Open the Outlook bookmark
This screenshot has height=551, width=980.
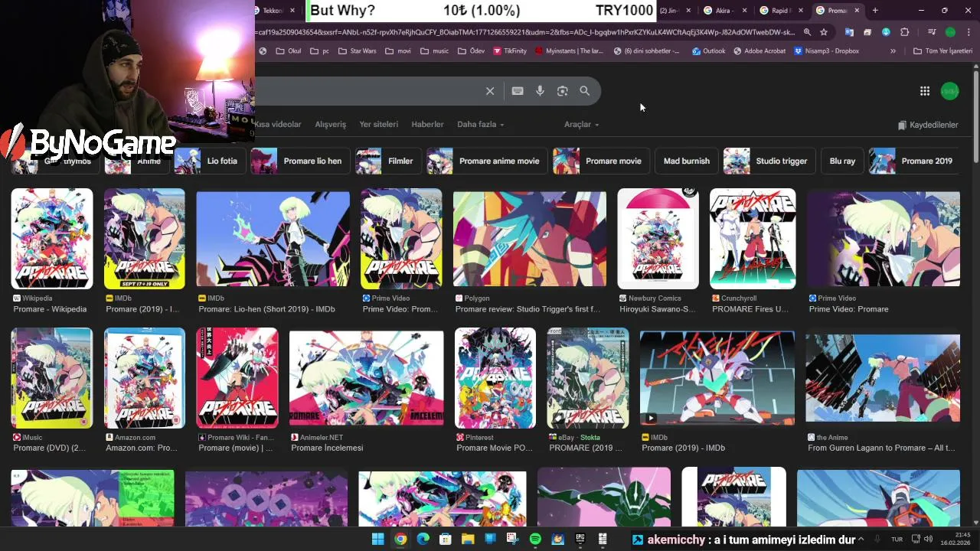point(708,51)
